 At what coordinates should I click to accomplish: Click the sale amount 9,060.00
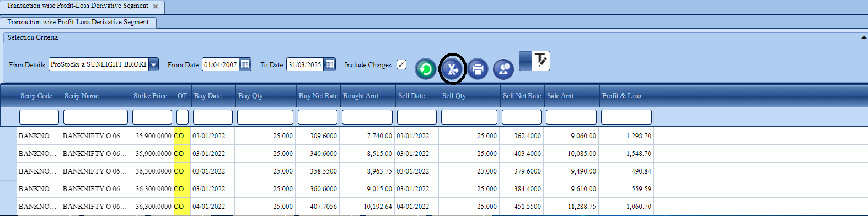[583, 136]
